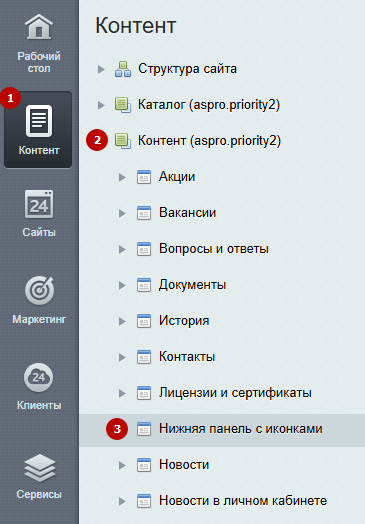Expand the Каталог (aspro.priority2) node
The height and width of the screenshot is (524, 365).
pos(101,105)
